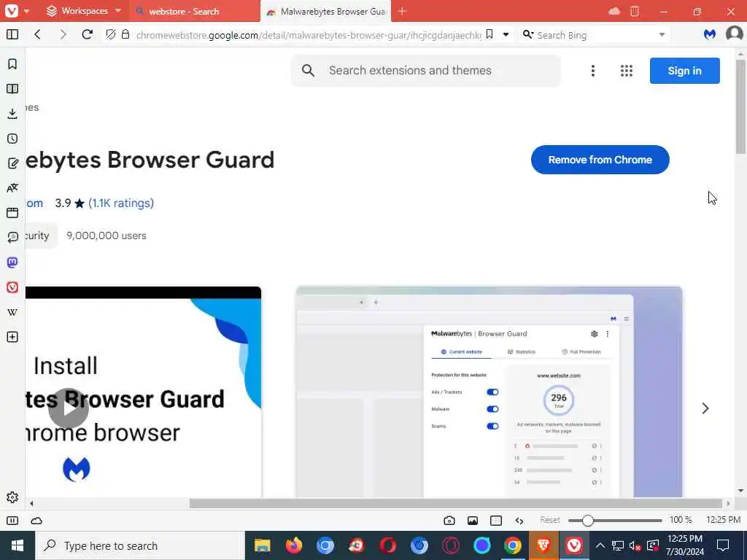Capture page with camera icon
Screen dimensions: 747x560
[x=449, y=521]
